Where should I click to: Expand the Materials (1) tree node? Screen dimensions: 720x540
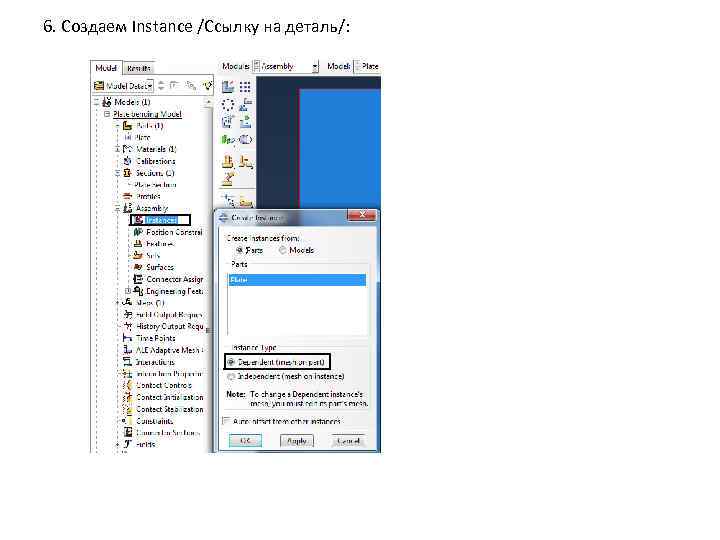(x=118, y=149)
